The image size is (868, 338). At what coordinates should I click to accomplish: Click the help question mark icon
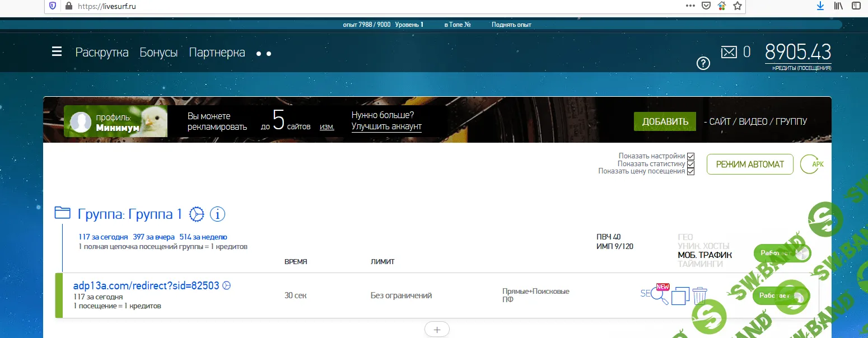pyautogui.click(x=703, y=63)
